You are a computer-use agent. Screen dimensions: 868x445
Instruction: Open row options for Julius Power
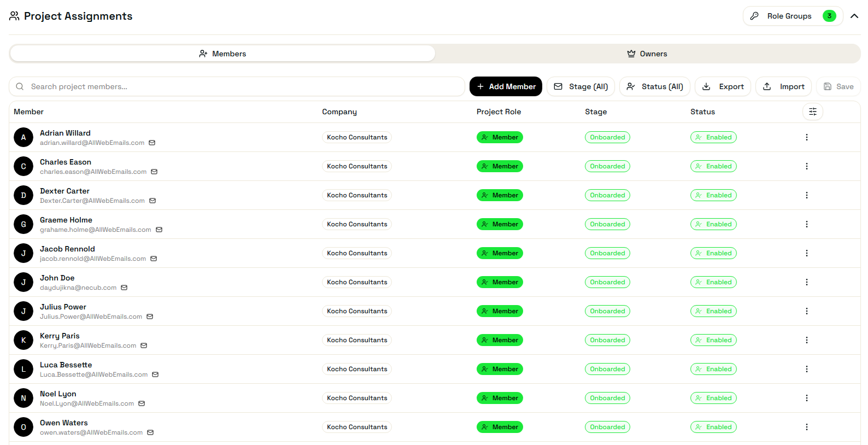(806, 311)
